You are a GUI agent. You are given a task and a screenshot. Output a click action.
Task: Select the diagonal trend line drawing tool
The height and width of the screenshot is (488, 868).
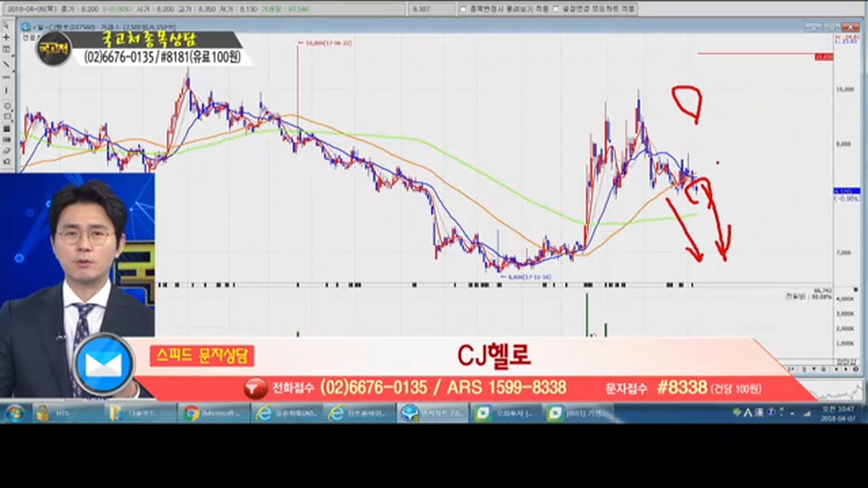pyautogui.click(x=7, y=64)
